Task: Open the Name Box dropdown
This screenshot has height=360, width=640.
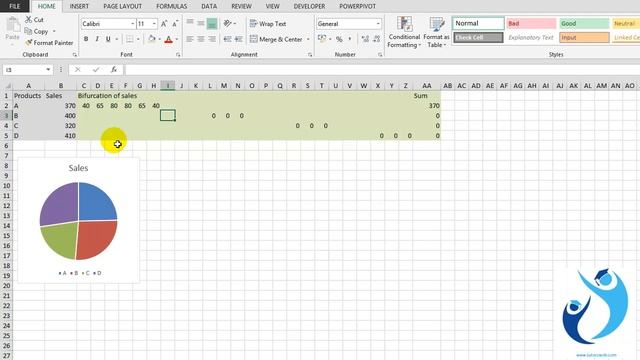Action: click(x=48, y=69)
